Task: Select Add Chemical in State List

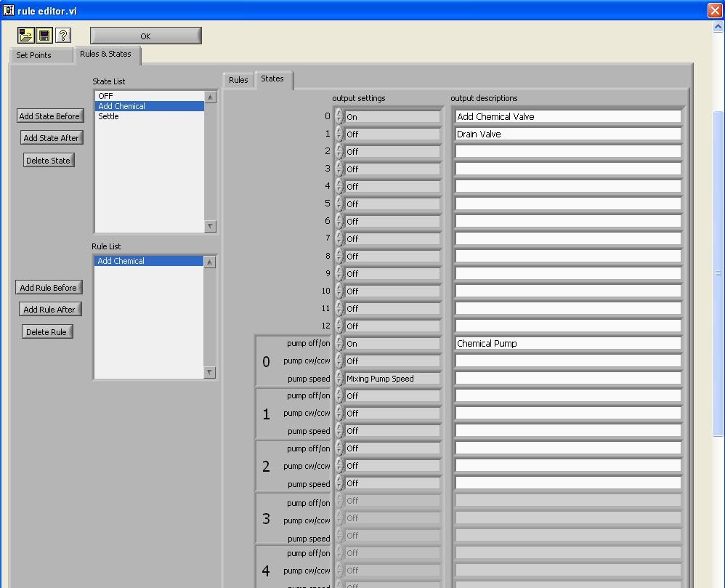Action: point(150,106)
